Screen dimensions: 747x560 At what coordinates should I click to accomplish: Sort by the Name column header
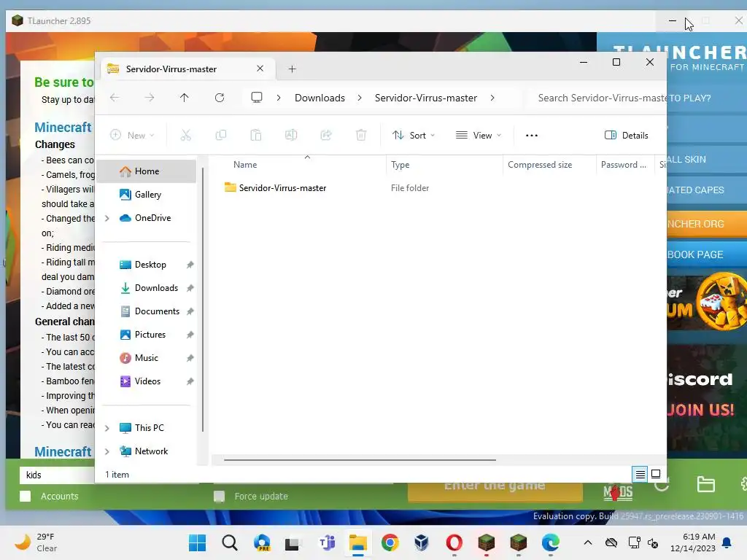click(x=298, y=165)
